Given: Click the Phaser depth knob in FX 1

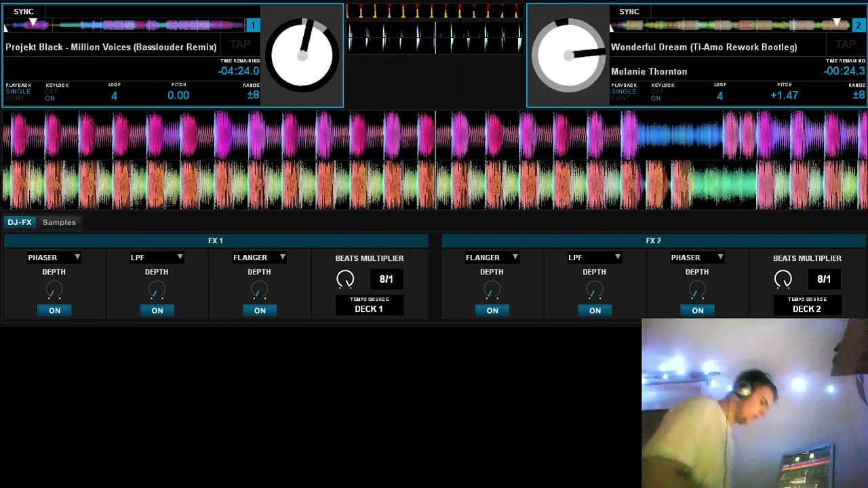Looking at the screenshot, I should [54, 291].
